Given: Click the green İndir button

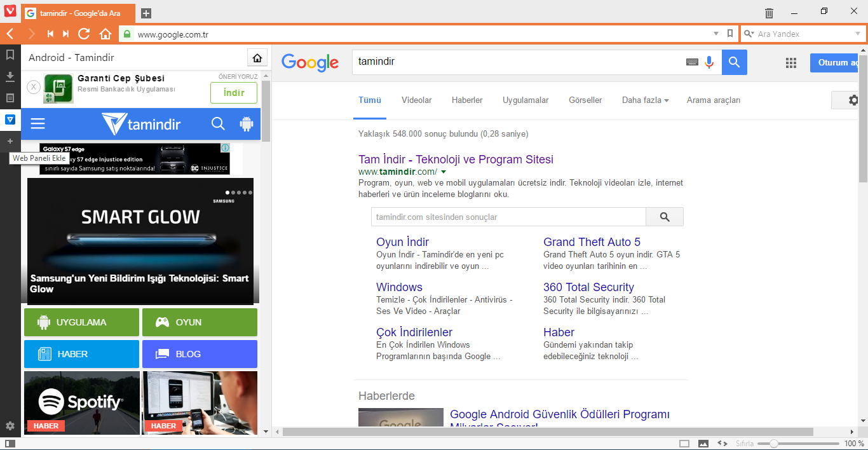Looking at the screenshot, I should (x=234, y=93).
